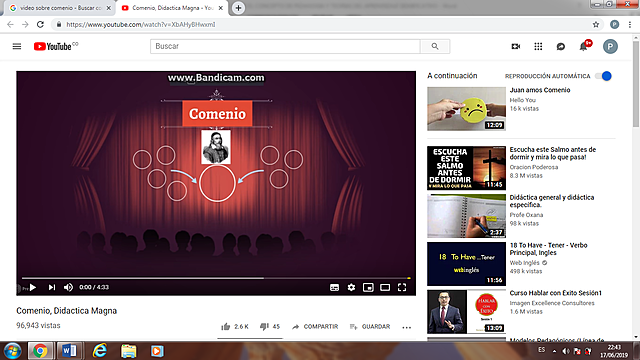Click the ES language indicator
Viewport: 640px width, 360px height.
click(541, 350)
